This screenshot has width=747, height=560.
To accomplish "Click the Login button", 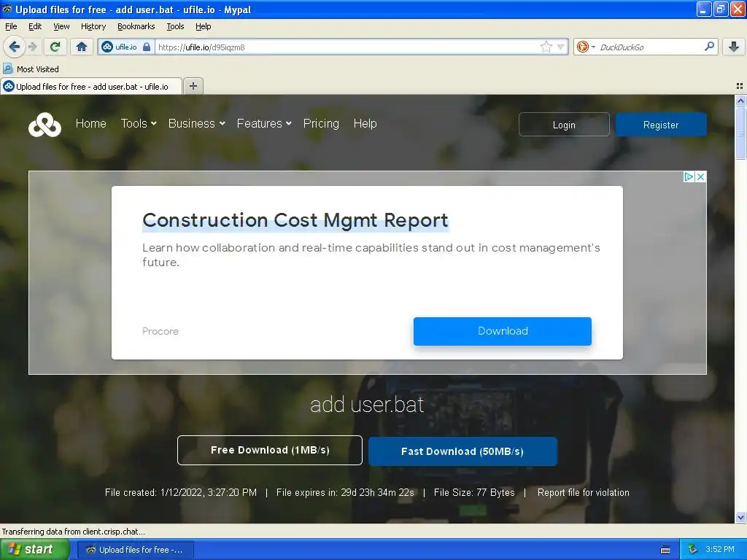I will [x=564, y=124].
